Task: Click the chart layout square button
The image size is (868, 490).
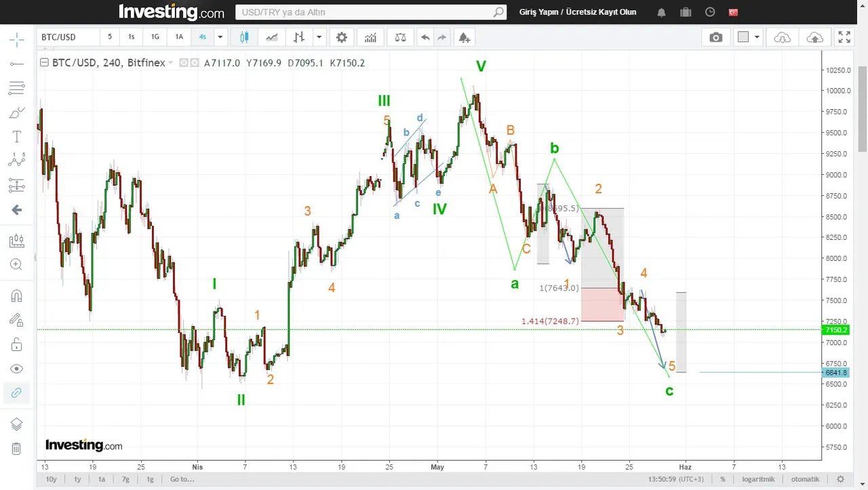Action: point(743,37)
